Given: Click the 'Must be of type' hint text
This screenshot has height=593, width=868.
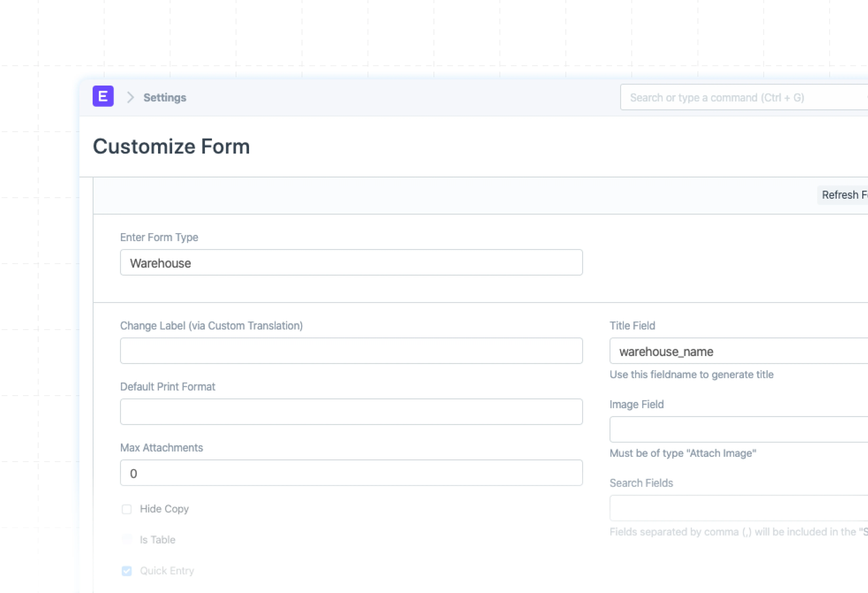Looking at the screenshot, I should click(x=683, y=453).
